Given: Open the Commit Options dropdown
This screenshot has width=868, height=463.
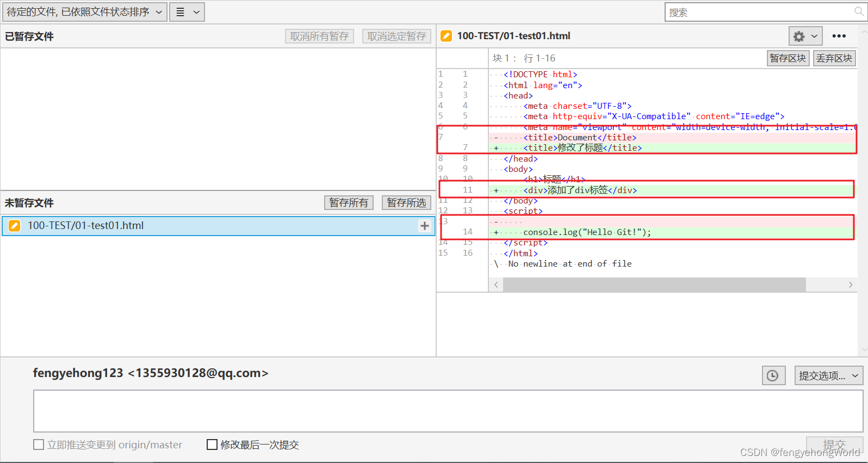Looking at the screenshot, I should click(828, 375).
